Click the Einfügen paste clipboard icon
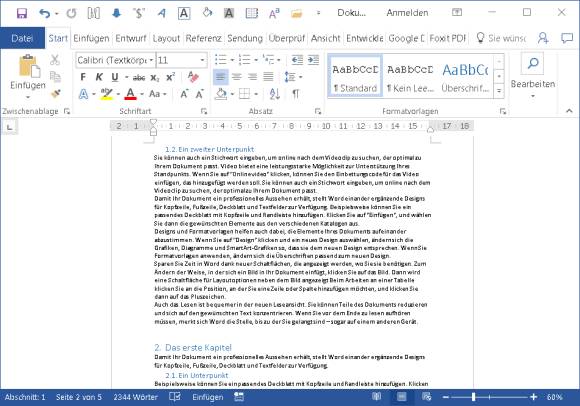The width and height of the screenshot is (580, 406). point(28,67)
